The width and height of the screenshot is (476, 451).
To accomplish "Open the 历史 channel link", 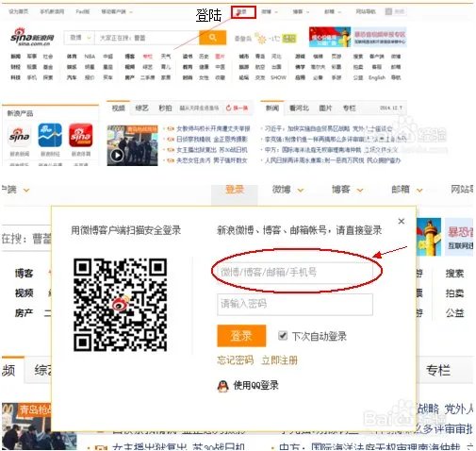I will (x=204, y=57).
